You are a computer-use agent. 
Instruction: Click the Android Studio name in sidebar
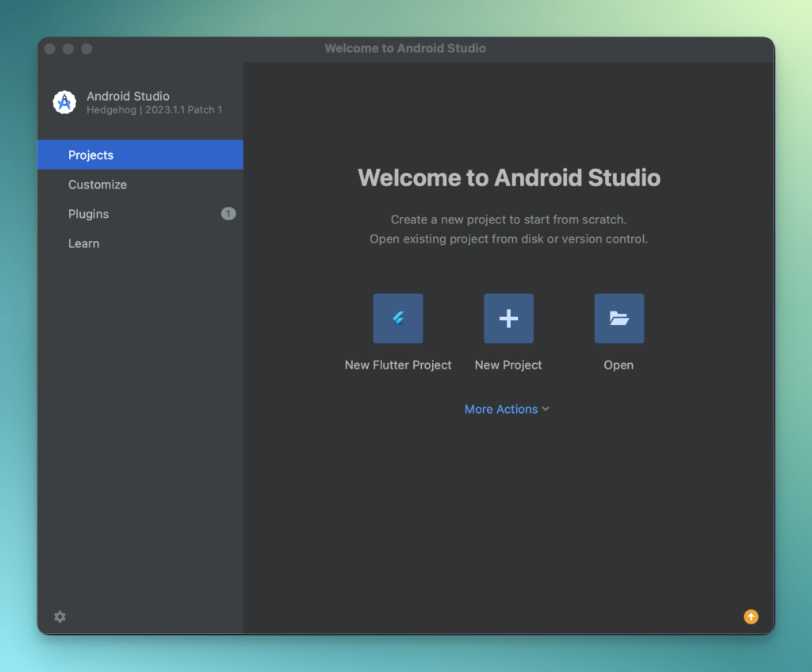pos(128,96)
